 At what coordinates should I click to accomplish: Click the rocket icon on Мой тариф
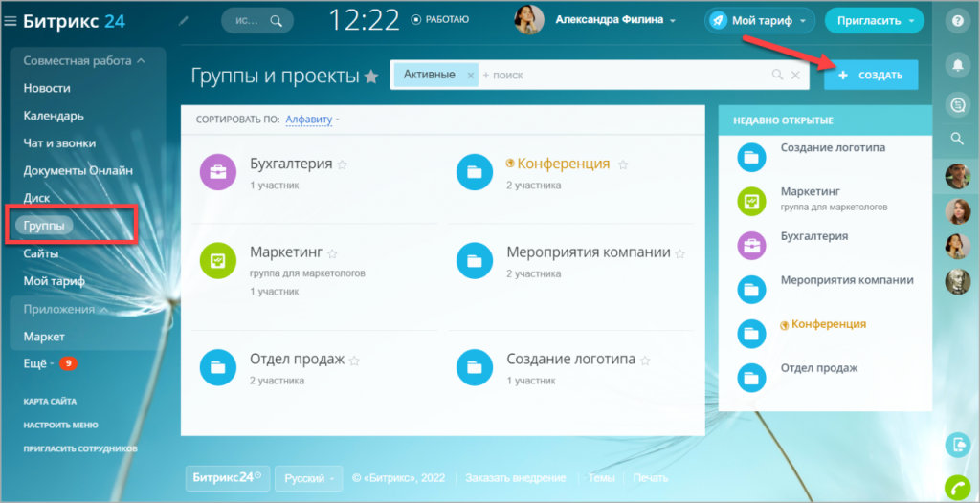click(x=718, y=21)
